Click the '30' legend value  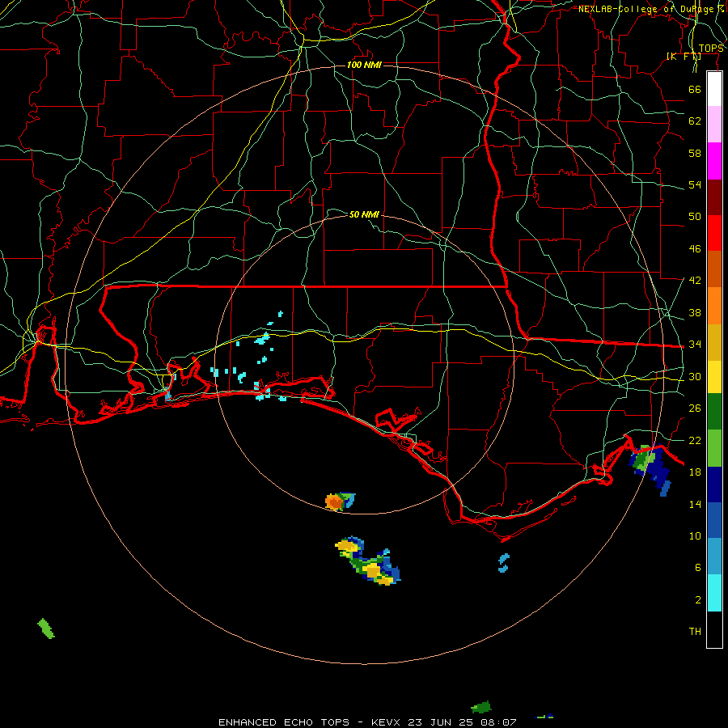pyautogui.click(x=695, y=376)
